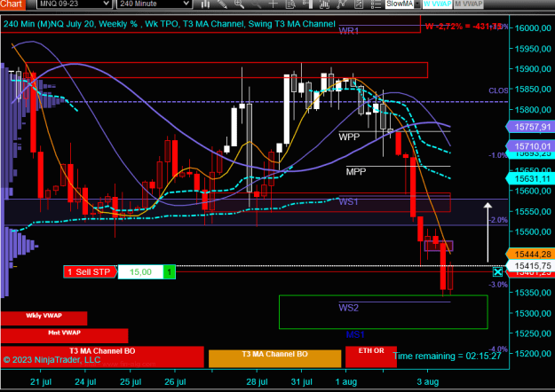Screen dimensions: 555x392
Task: Enable the crosshair cursor icon
Action: click(273, 4)
